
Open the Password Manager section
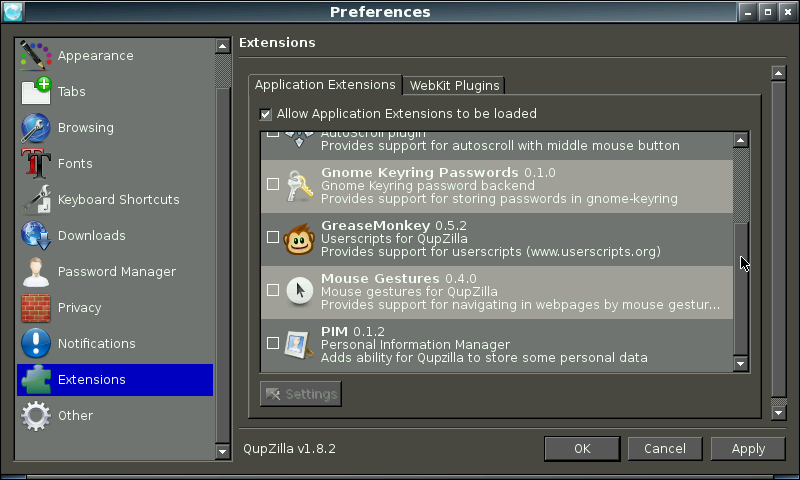pos(115,271)
